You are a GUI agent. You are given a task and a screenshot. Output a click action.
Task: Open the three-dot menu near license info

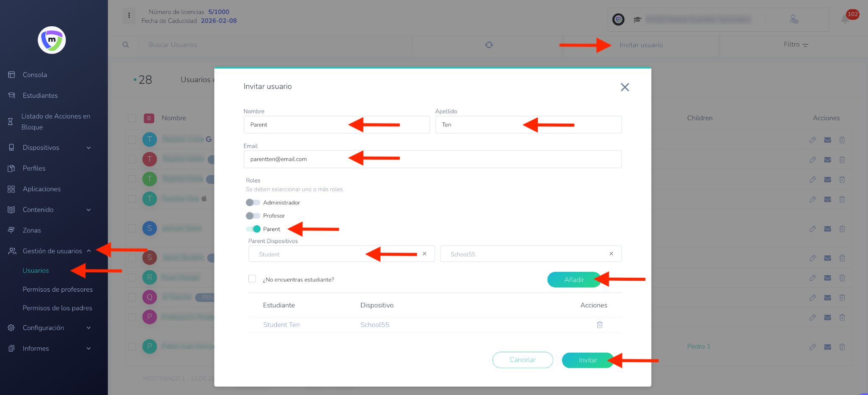pos(129,16)
